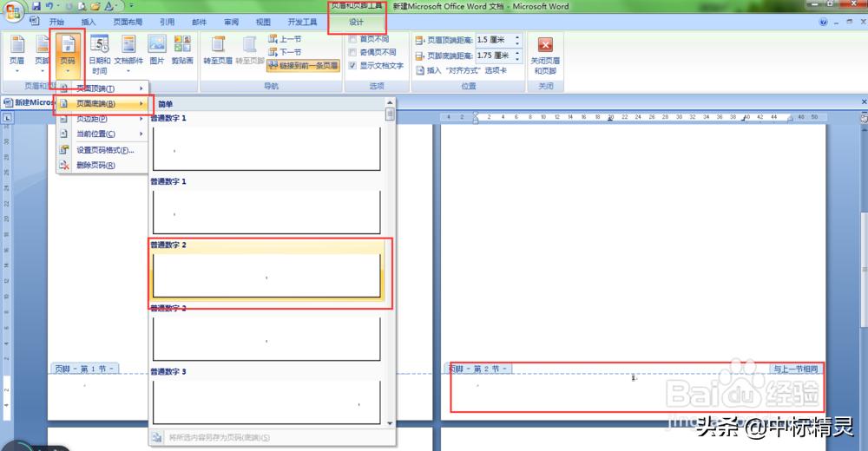Viewport: 868px width, 451px height.
Task: Click the Undo arrow in quick access toolbar
Action: (49, 6)
